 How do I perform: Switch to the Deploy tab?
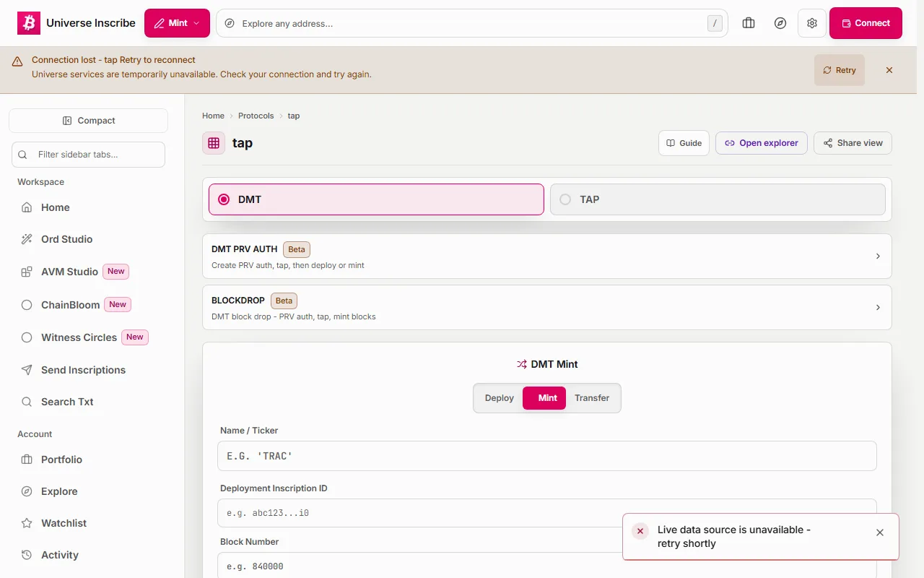click(499, 398)
